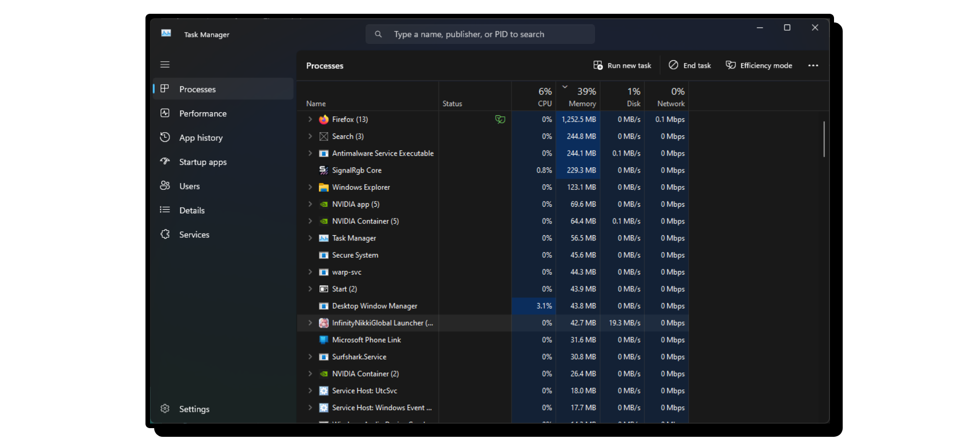Open App history from sidebar
980x446 pixels.
[x=201, y=138]
